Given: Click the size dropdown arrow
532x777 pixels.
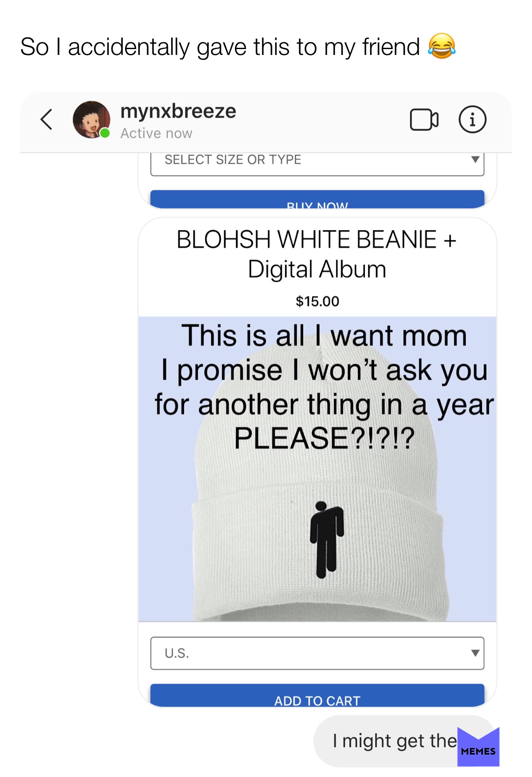Looking at the screenshot, I should point(475,159).
